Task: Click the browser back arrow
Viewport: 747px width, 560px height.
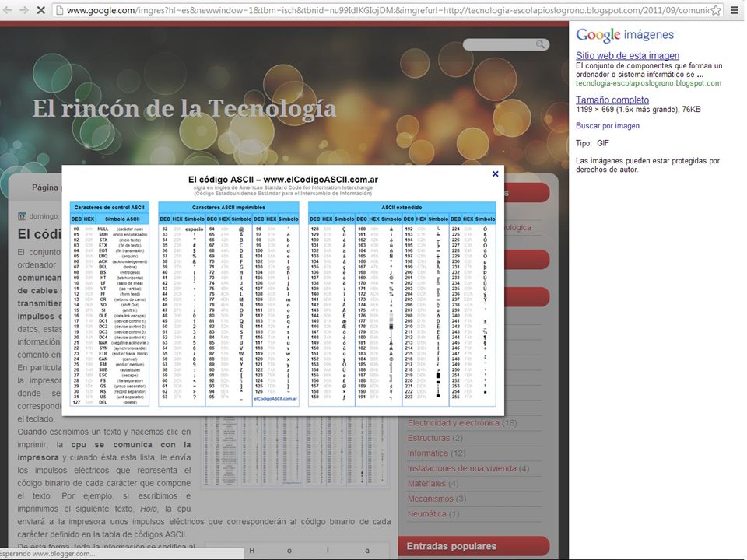Action: pos(7,9)
